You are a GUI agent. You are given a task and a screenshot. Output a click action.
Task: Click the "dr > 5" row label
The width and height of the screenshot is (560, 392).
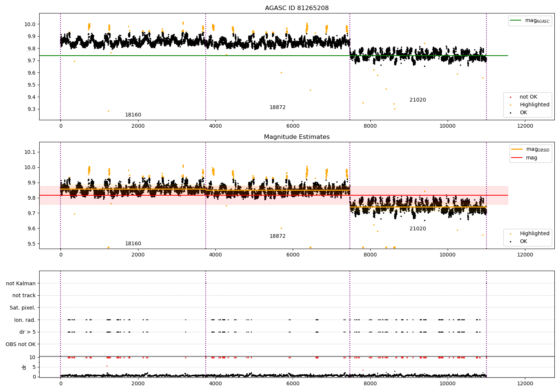click(x=28, y=332)
